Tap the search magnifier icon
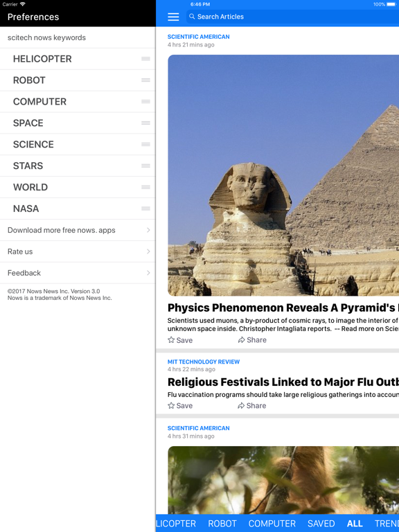 (192, 17)
